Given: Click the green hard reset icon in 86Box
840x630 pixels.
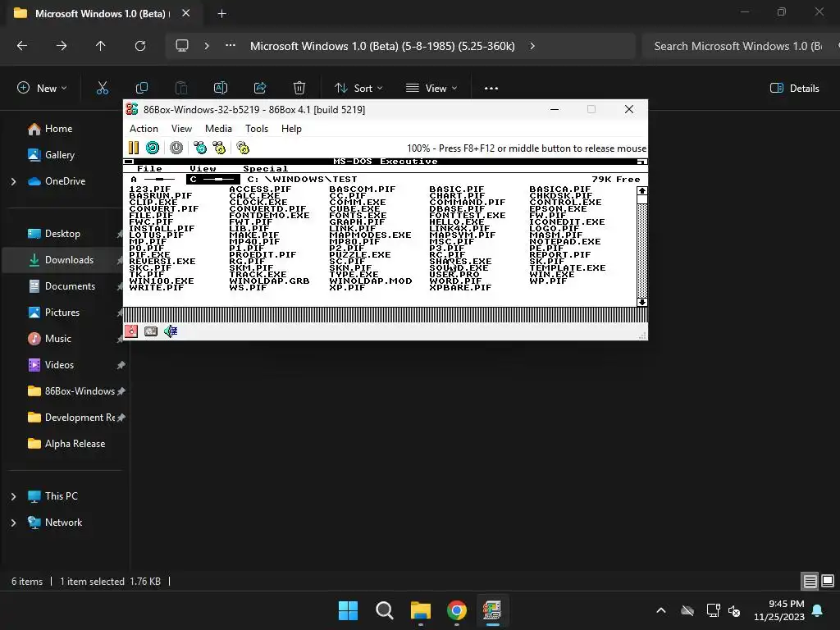Looking at the screenshot, I should [153, 148].
